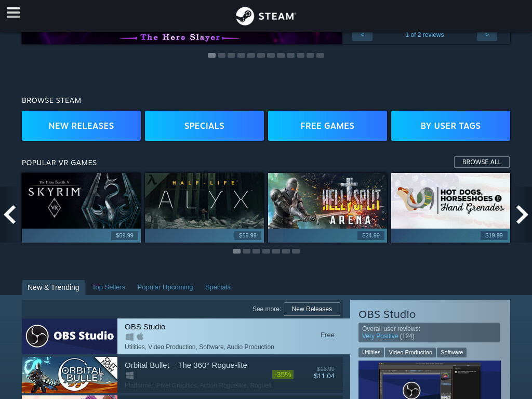Click the Steam logo in the header

[266, 16]
